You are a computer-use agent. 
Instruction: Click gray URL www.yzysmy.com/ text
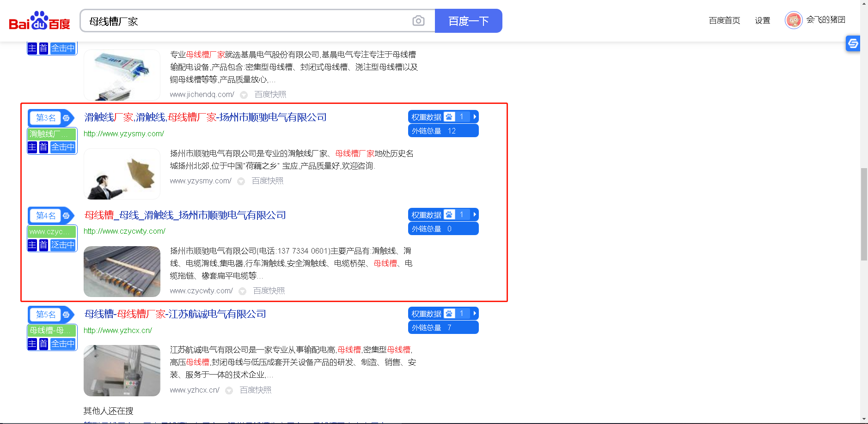pyautogui.click(x=201, y=181)
